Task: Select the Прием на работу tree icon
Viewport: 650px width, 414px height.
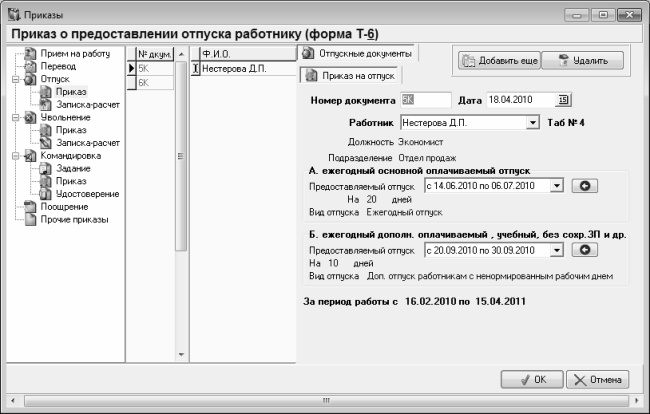Action: [x=29, y=53]
